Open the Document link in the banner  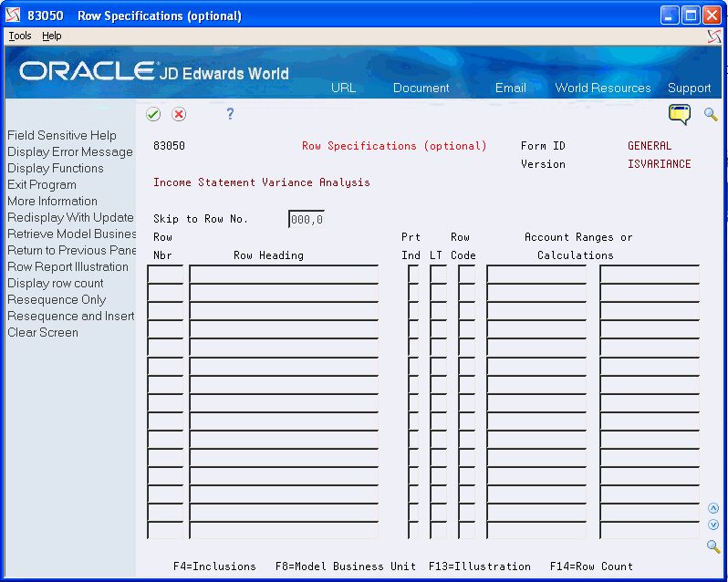(x=421, y=88)
